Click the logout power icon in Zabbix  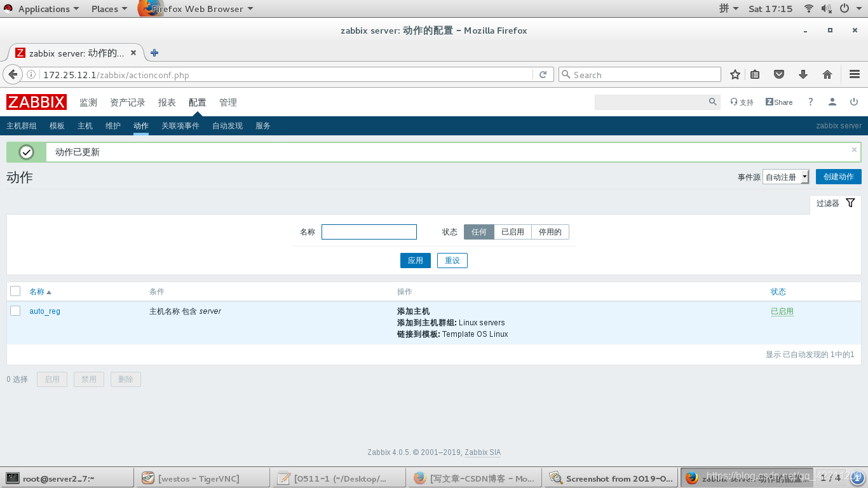(854, 102)
